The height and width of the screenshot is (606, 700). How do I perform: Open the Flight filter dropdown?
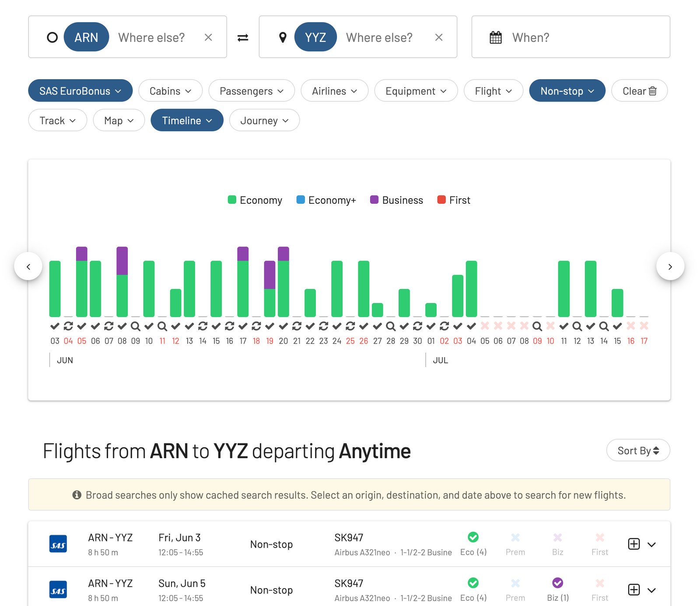coord(493,91)
